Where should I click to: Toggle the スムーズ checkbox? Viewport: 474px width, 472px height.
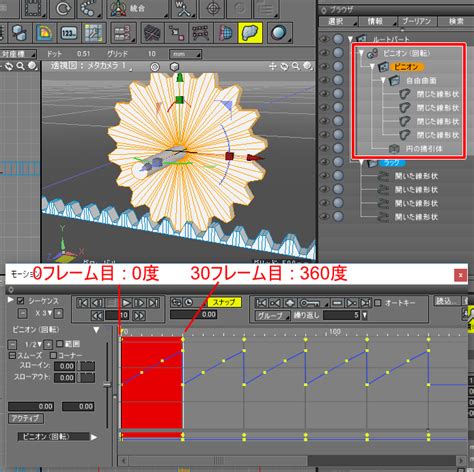(12, 355)
